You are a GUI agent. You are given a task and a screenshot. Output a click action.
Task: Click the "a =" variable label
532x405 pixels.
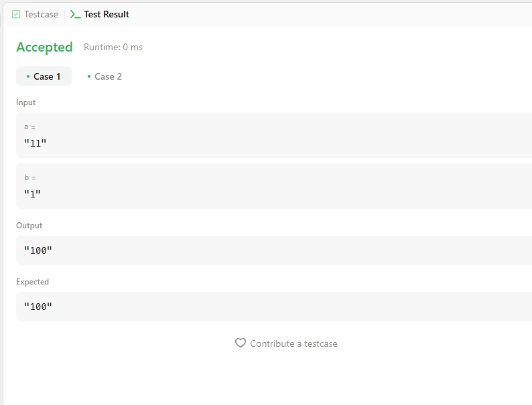tap(30, 127)
